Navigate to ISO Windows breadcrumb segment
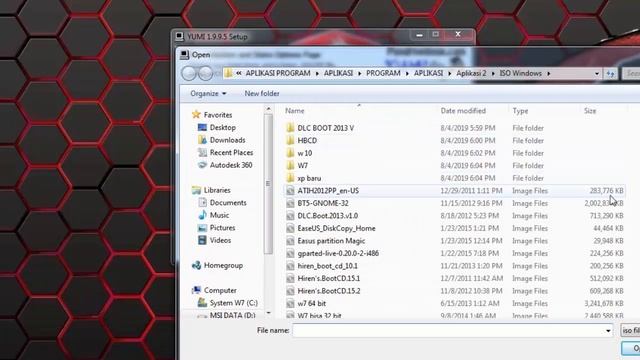The height and width of the screenshot is (360, 640). (x=520, y=73)
